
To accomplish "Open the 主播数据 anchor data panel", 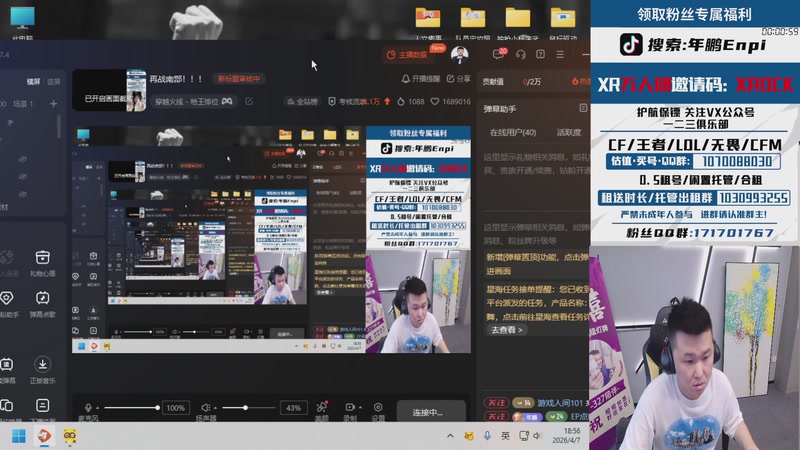I will [x=408, y=55].
